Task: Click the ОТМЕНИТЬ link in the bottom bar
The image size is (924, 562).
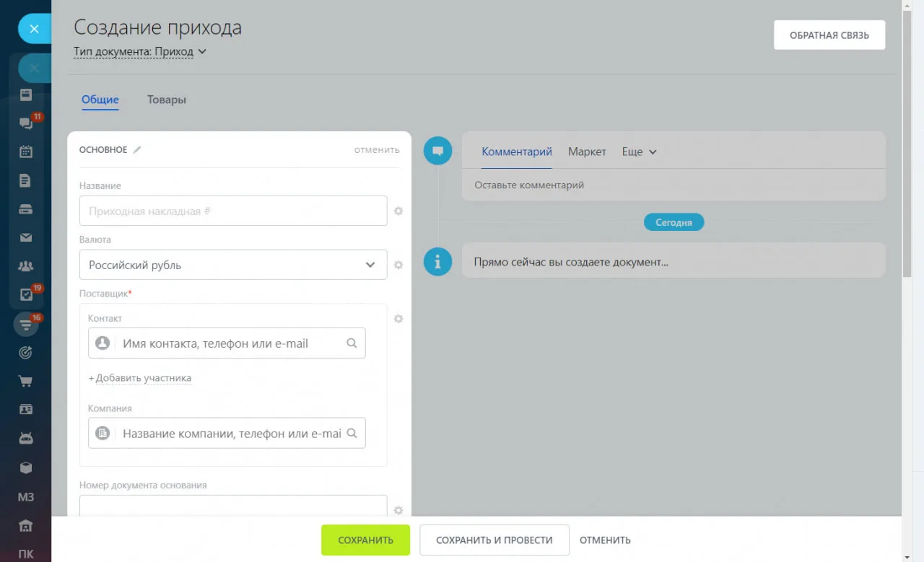Action: click(605, 540)
